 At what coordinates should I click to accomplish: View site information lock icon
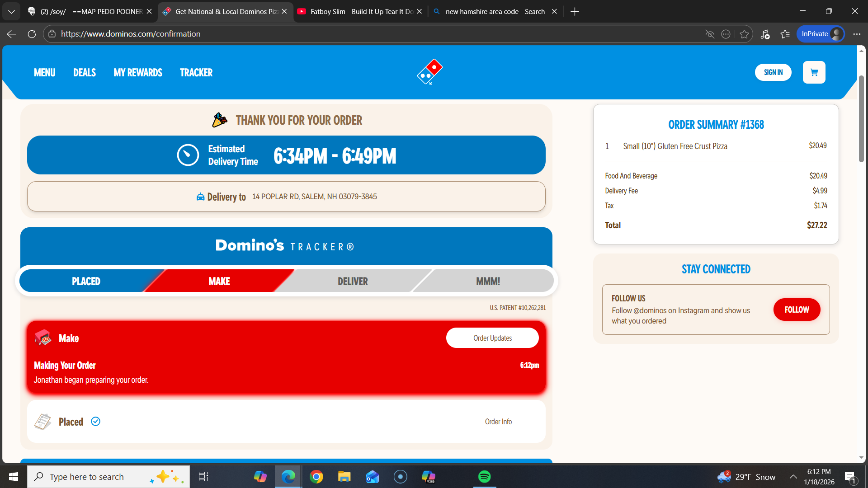[52, 34]
